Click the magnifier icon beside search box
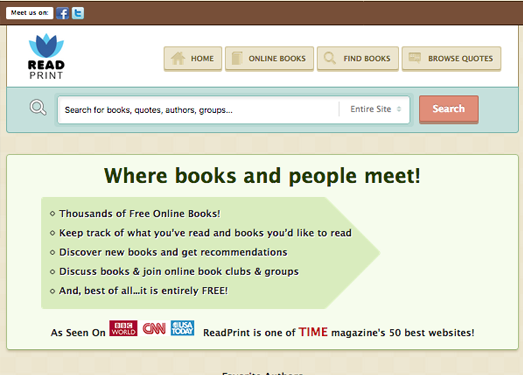The width and height of the screenshot is (523, 375). pyautogui.click(x=38, y=107)
